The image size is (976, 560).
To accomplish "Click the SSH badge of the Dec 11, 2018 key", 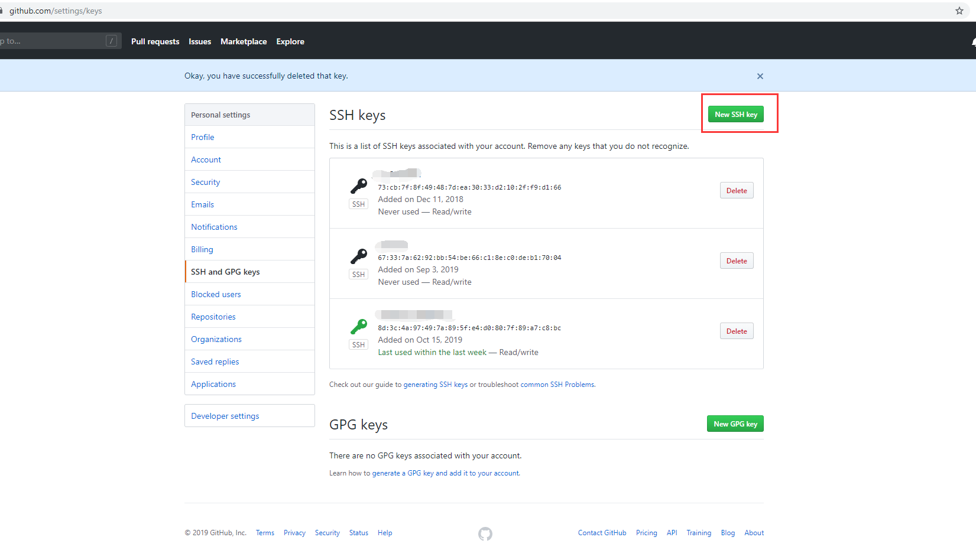I will pyautogui.click(x=359, y=204).
